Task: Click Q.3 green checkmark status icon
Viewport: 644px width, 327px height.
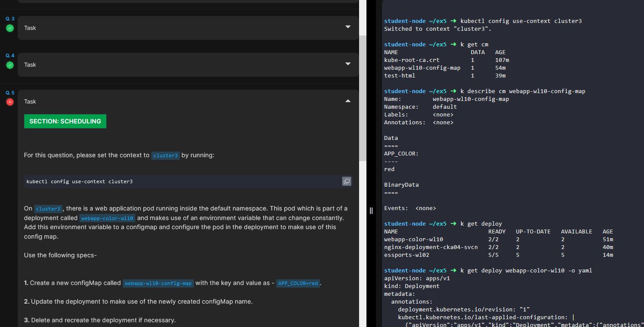Action: click(10, 28)
